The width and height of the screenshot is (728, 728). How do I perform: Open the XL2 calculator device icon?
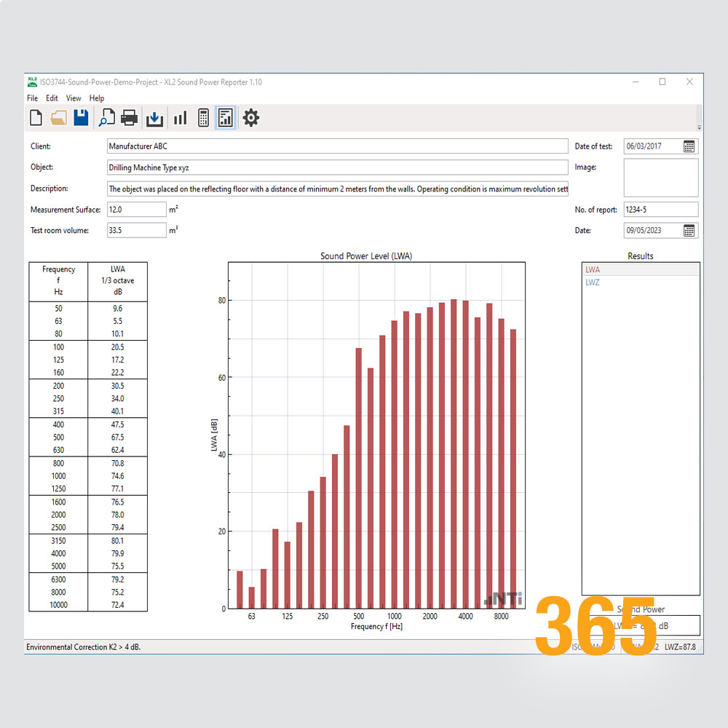click(x=203, y=117)
